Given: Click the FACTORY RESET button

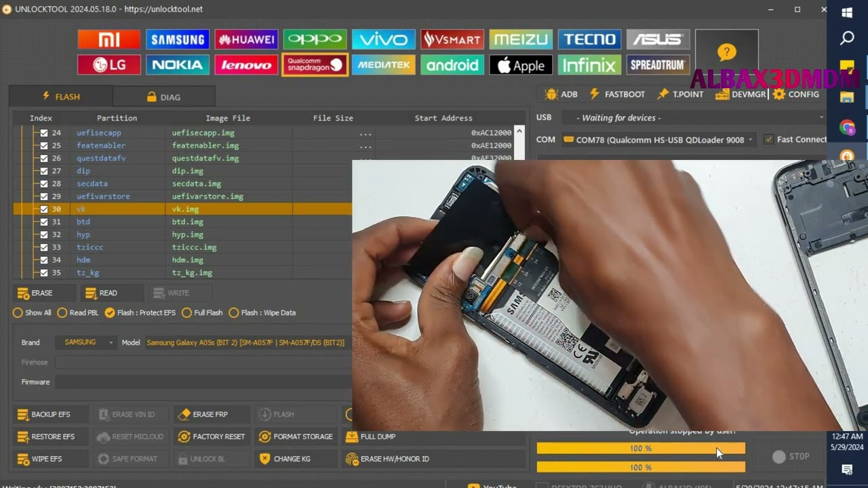Looking at the screenshot, I should tap(211, 436).
